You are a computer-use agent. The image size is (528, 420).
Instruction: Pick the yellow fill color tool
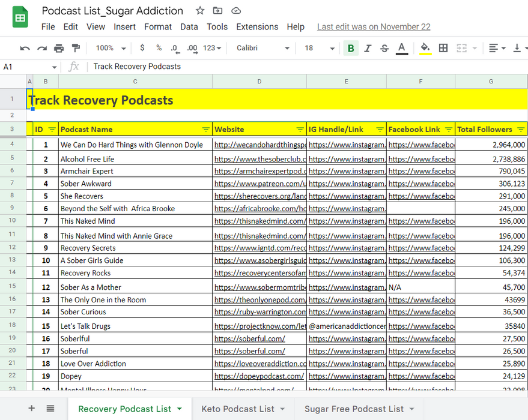(425, 48)
